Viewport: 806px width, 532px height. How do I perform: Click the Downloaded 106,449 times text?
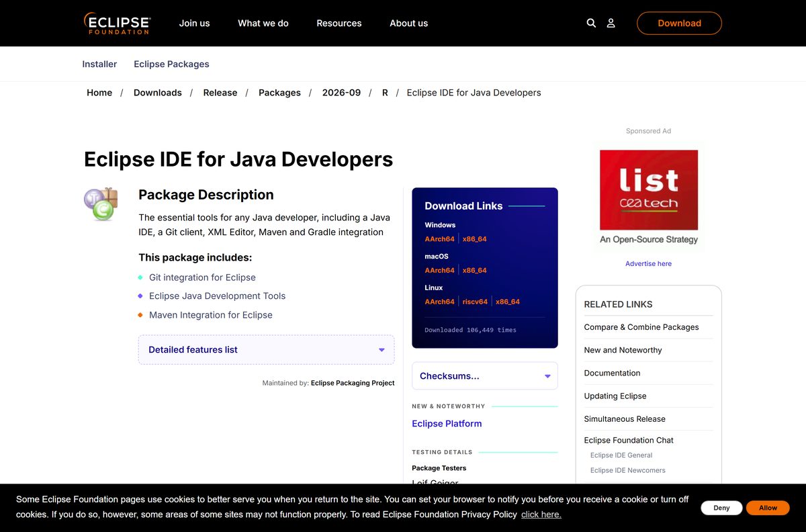(470, 330)
